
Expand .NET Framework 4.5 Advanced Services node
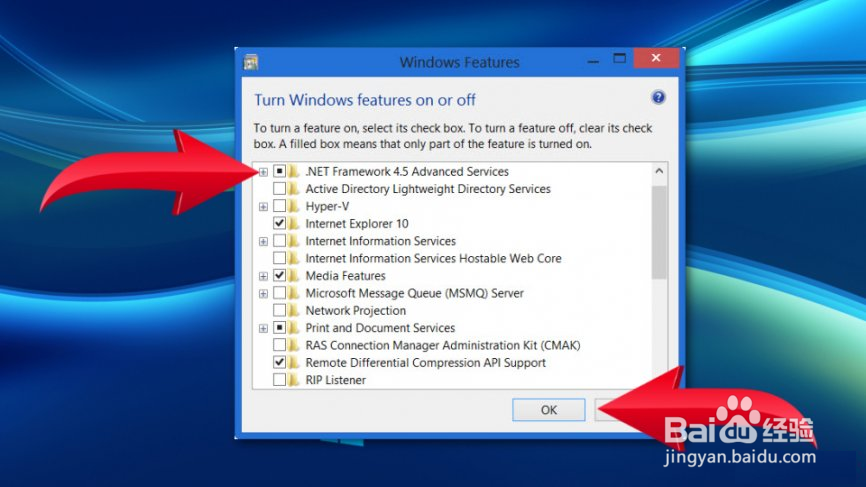pyautogui.click(x=263, y=172)
